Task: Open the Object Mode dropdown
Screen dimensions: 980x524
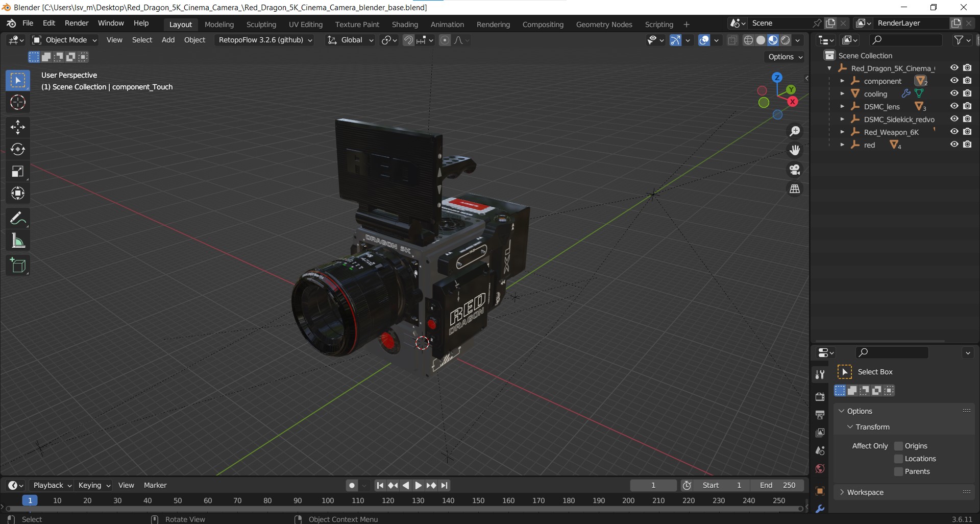Action: (x=64, y=40)
